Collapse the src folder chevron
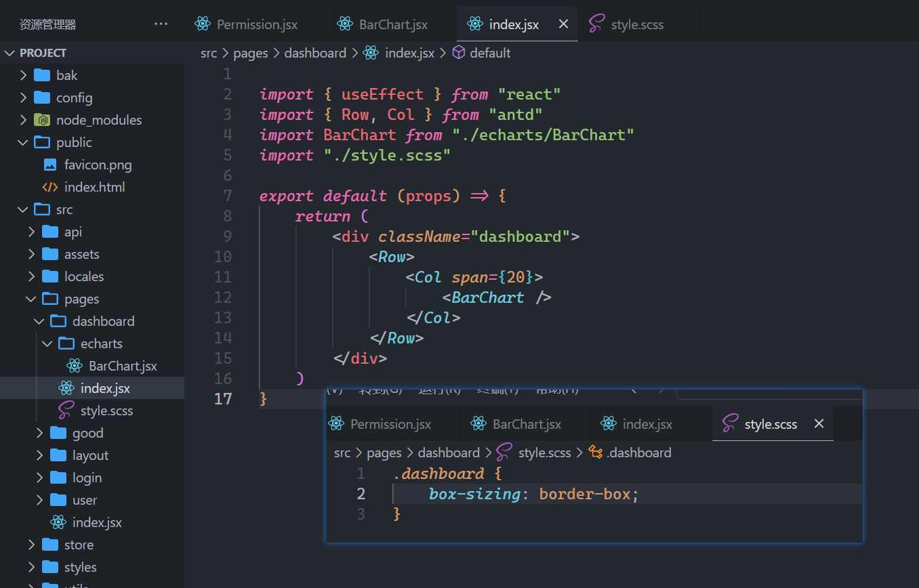Viewport: 919px width, 588px height. point(23,209)
